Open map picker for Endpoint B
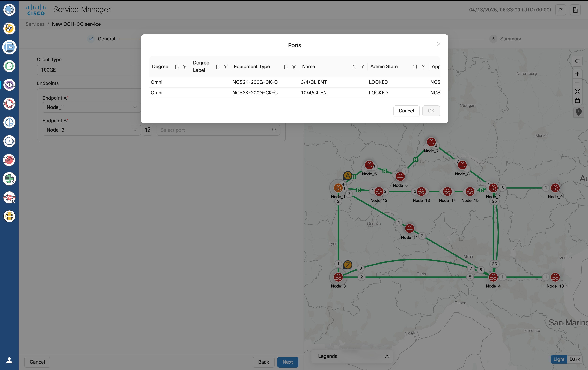The image size is (588, 370). click(148, 130)
